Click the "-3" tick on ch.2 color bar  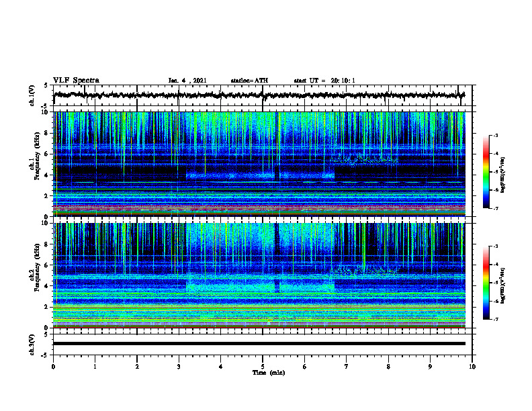point(495,246)
